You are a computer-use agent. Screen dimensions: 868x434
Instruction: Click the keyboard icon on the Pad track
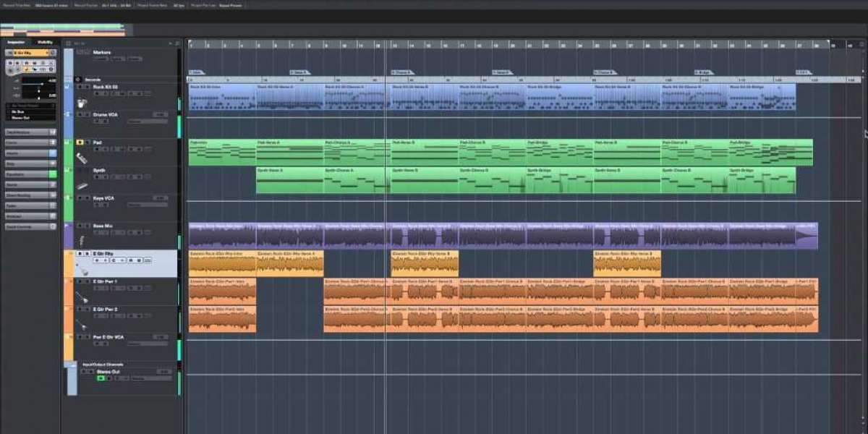[82, 158]
